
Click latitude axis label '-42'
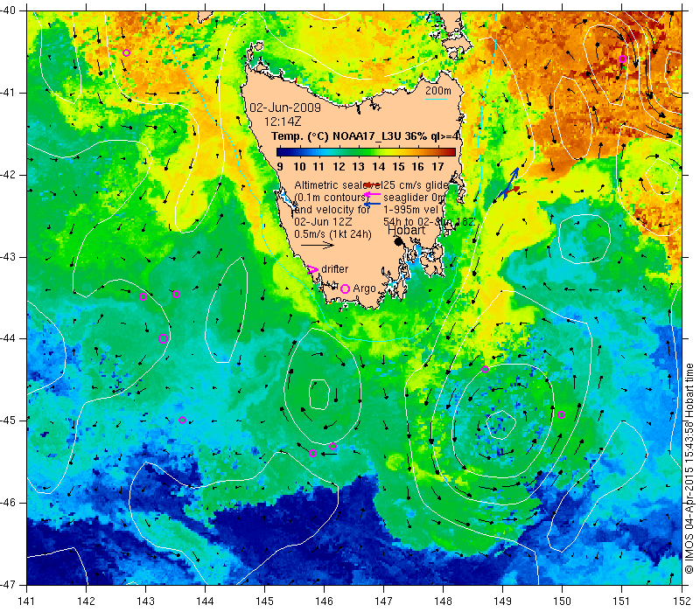pos(7,175)
